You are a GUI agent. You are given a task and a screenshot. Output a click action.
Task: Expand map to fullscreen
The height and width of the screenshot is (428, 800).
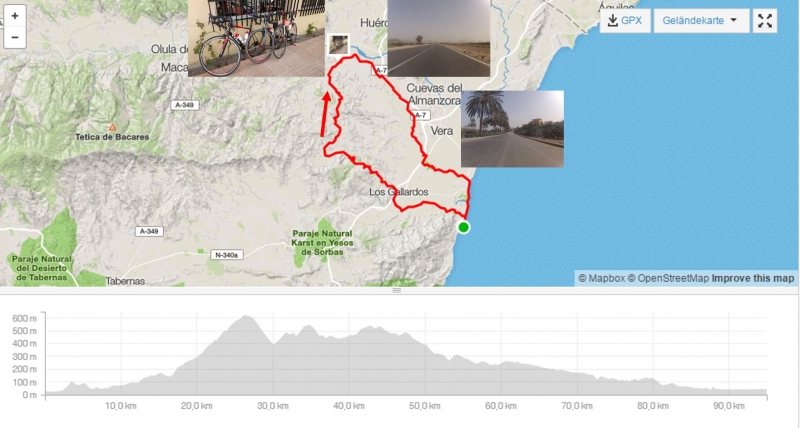coord(765,21)
